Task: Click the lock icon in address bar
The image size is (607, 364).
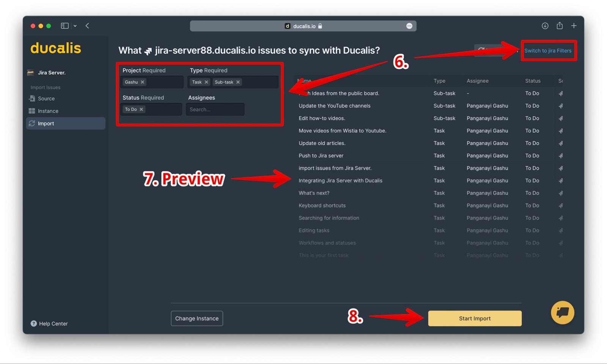Action: coord(320,26)
